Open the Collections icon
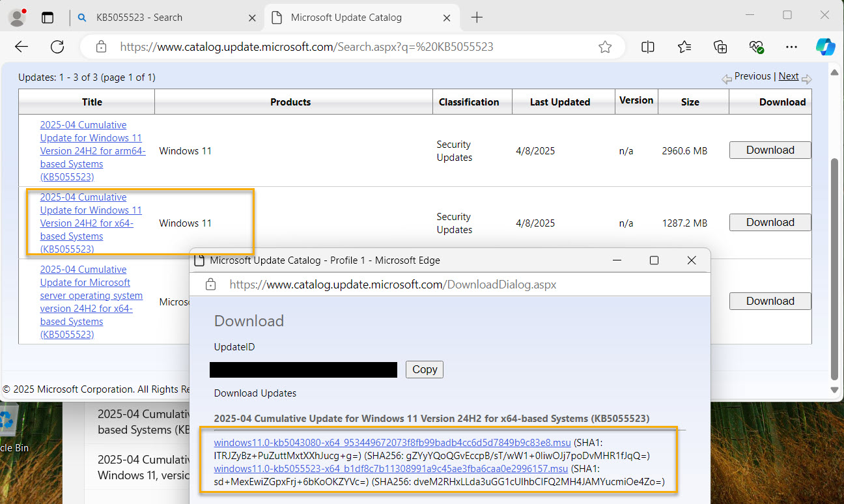This screenshot has height=504, width=844. (720, 47)
